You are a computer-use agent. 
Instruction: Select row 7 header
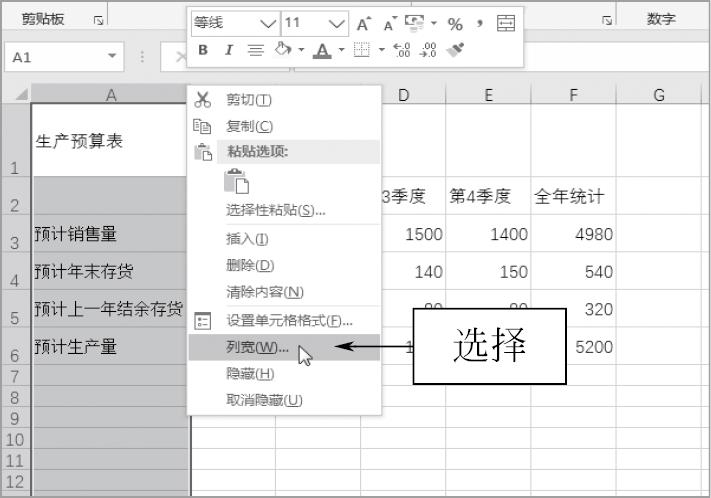pyautogui.click(x=15, y=376)
